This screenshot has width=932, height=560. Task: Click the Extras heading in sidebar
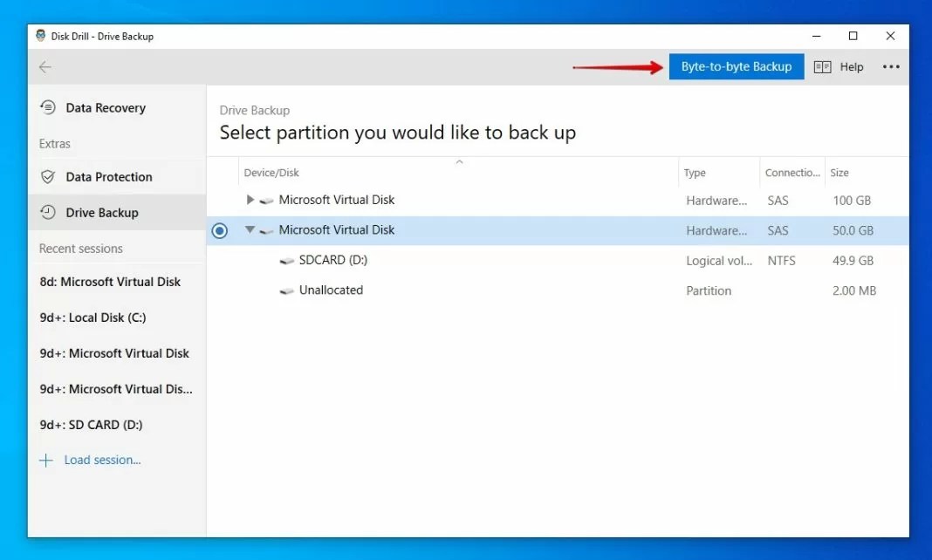[x=55, y=143]
